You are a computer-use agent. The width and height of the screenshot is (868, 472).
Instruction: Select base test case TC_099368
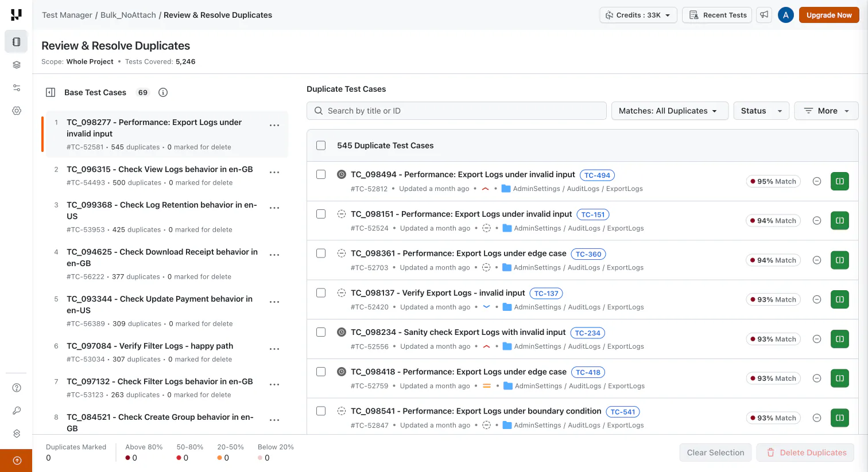click(x=165, y=217)
